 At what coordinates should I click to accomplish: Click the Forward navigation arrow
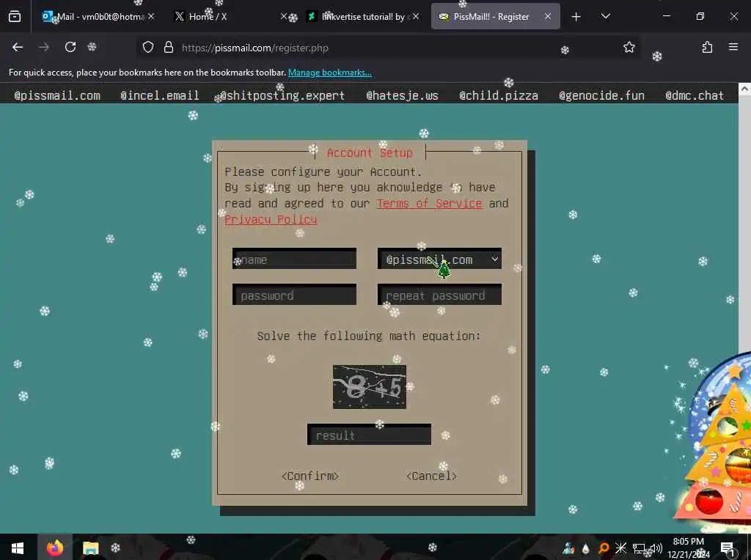pos(43,48)
